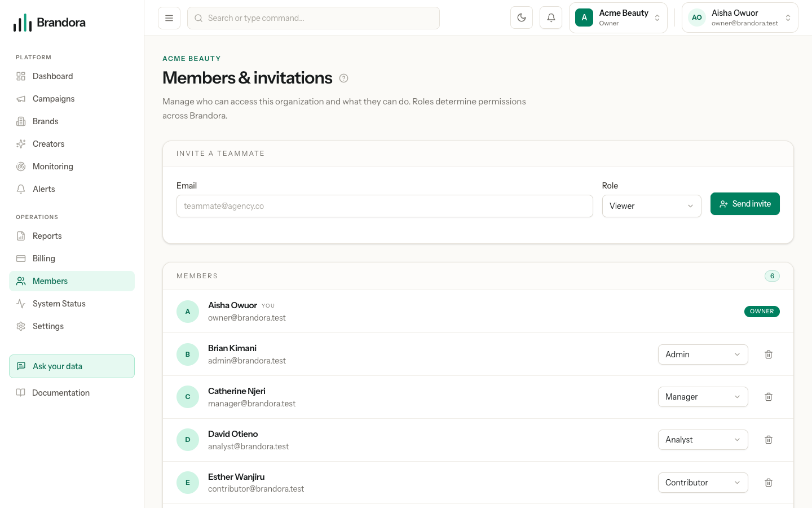This screenshot has width=812, height=508.
Task: Go to Campaigns page
Action: (x=72, y=99)
